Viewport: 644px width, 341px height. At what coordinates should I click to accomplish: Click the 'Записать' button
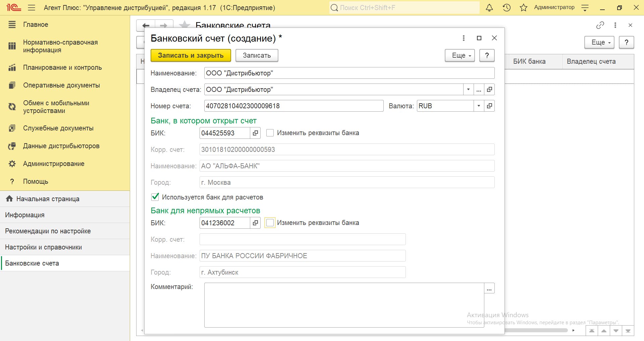pos(257,56)
